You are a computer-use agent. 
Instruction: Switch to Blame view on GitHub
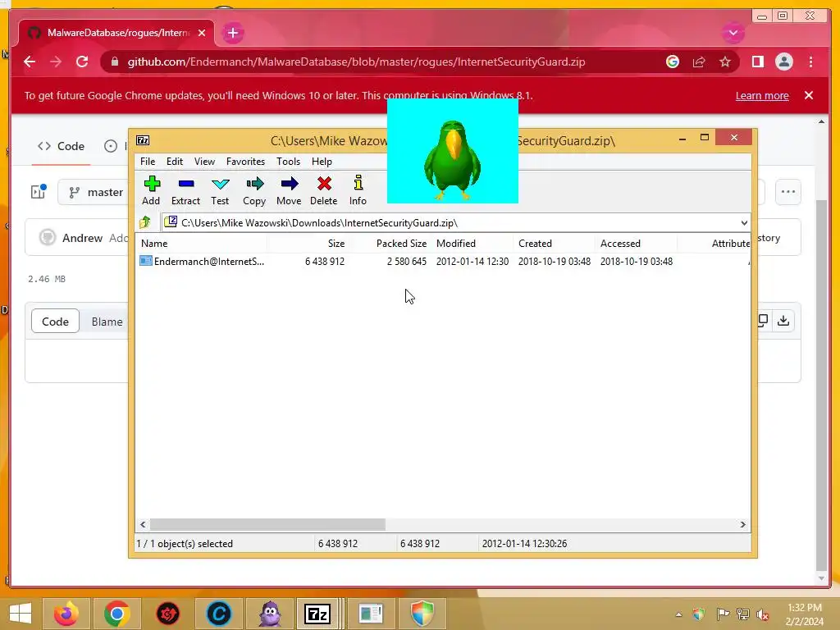click(x=107, y=322)
